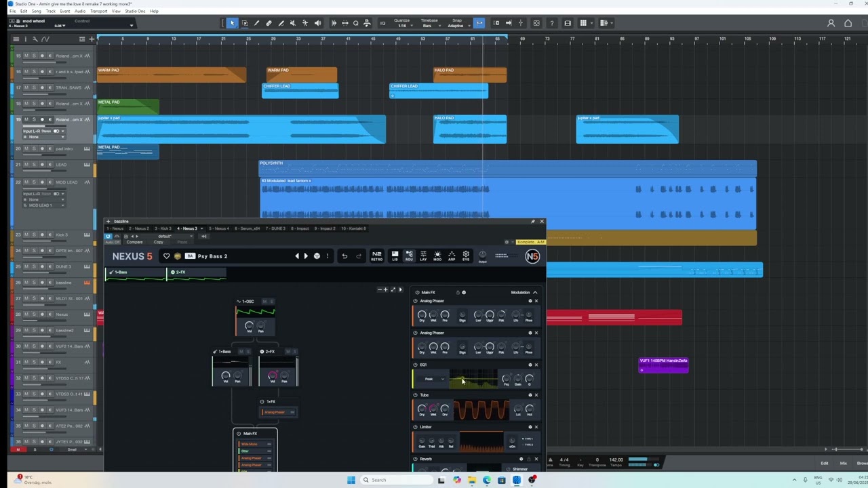868x488 pixels.
Task: Select the Range tool
Action: 245,23
